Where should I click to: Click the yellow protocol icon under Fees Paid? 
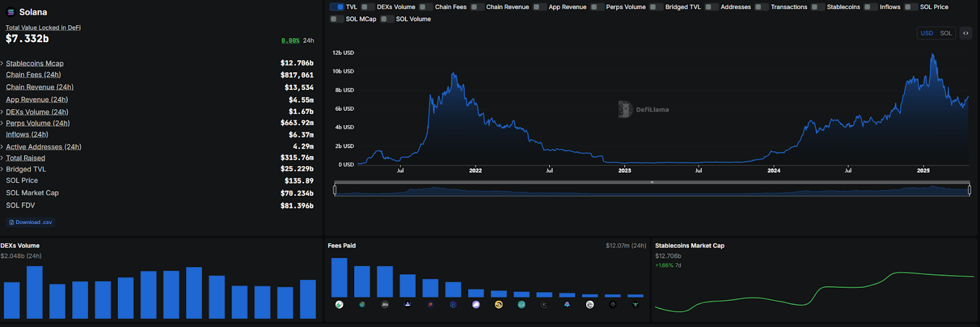499,304
